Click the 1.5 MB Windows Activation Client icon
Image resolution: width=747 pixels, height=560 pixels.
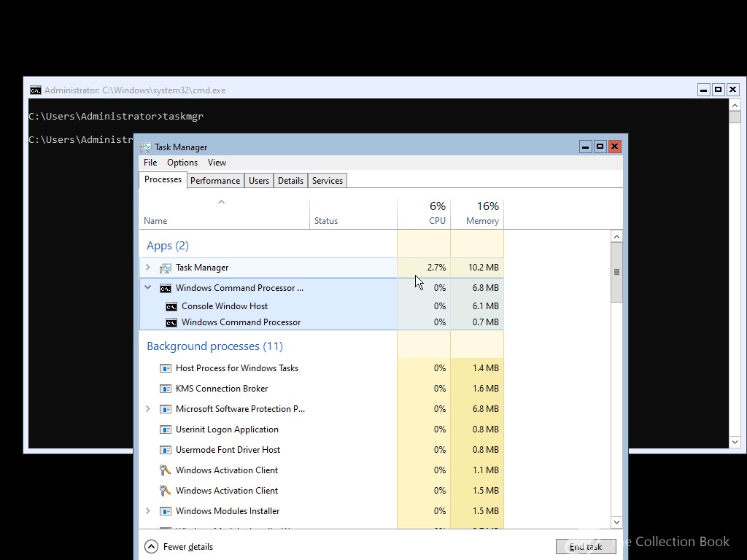[x=165, y=491]
